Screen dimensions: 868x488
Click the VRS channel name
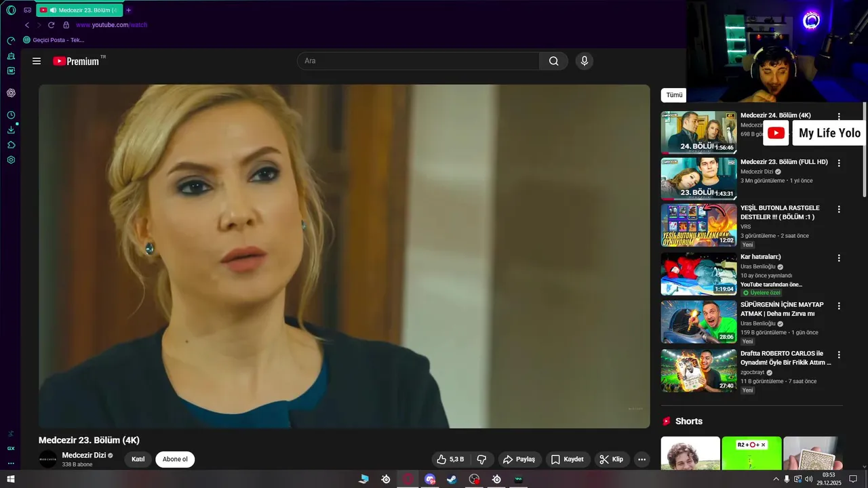click(746, 226)
